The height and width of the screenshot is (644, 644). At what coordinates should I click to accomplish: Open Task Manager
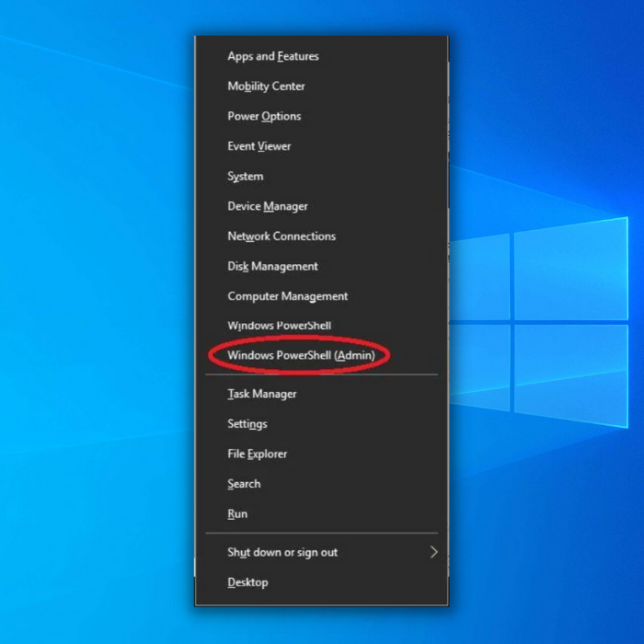pos(262,394)
